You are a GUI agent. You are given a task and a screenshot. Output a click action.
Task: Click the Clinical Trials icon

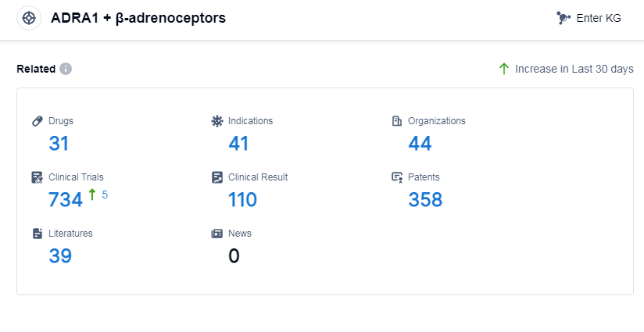pos(37,177)
